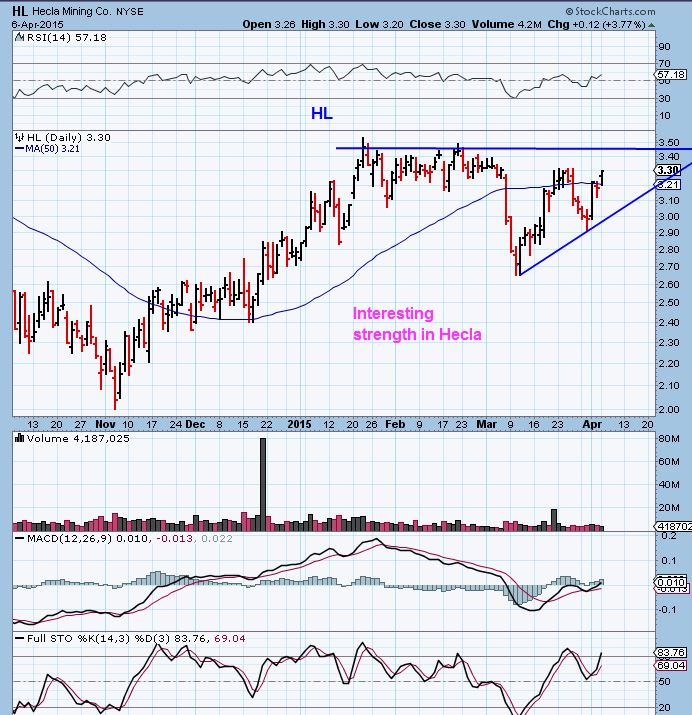Click the price bar icon beside HL (Daily)
The width and height of the screenshot is (692, 715).
coord(20,137)
